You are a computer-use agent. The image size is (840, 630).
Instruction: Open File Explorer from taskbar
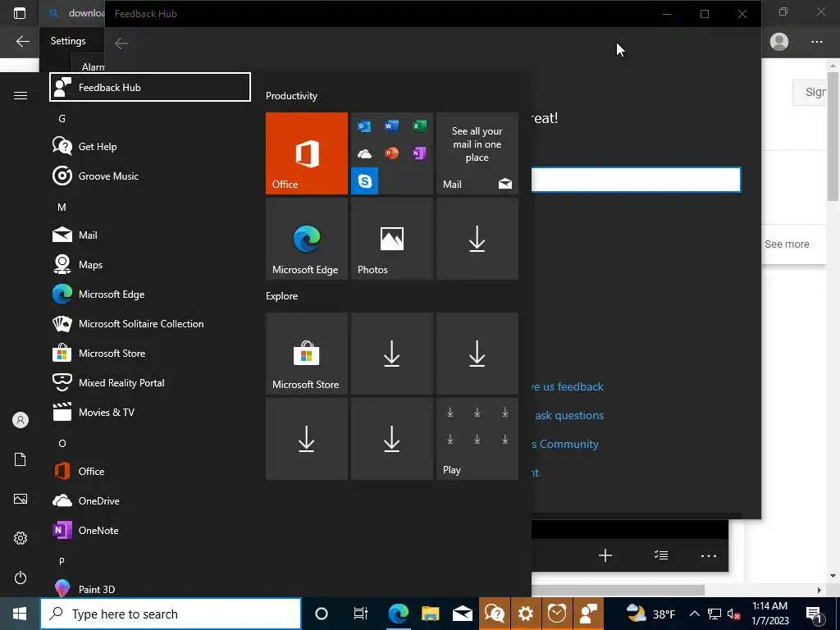[430, 614]
